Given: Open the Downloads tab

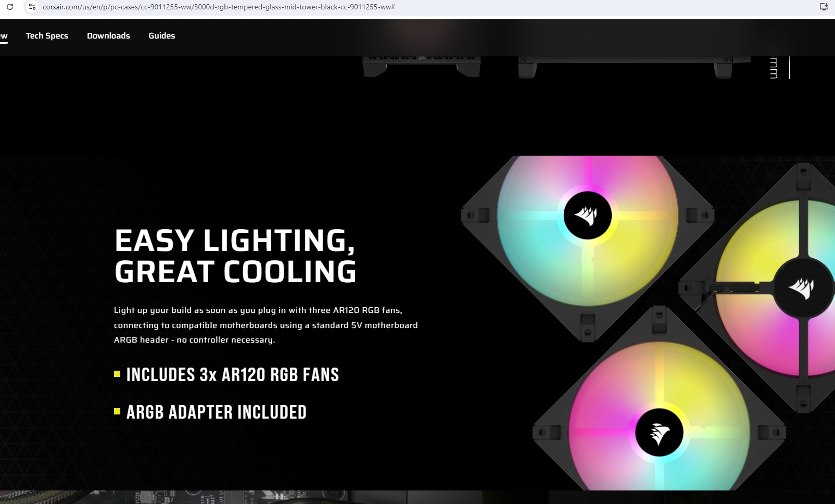Looking at the screenshot, I should (x=108, y=35).
